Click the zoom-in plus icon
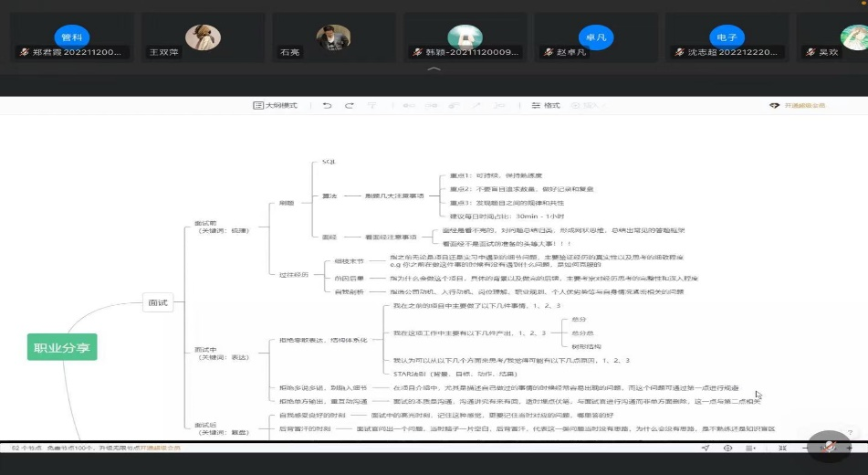Viewport: 868px width, 475px height. [850, 449]
